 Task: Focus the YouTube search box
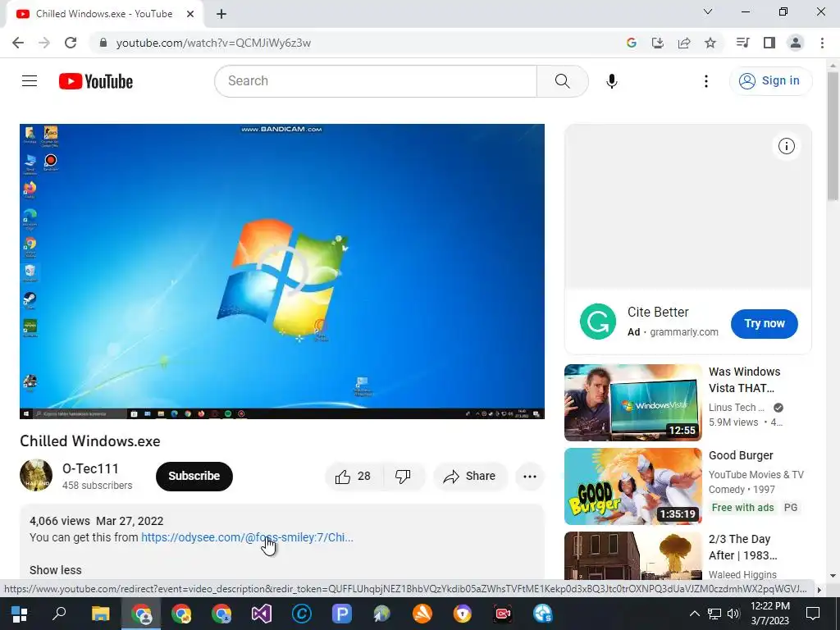coord(376,81)
